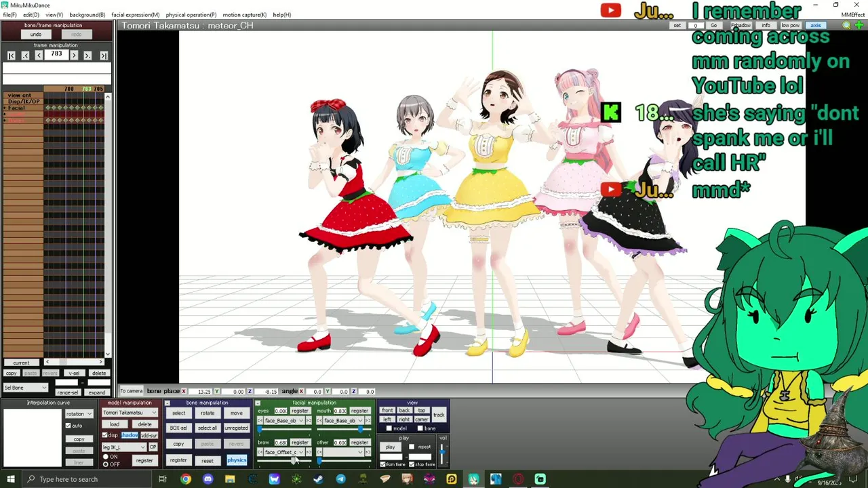Viewport: 868px width, 488px height.
Task: Open the file(F) menu
Action: 9,15
